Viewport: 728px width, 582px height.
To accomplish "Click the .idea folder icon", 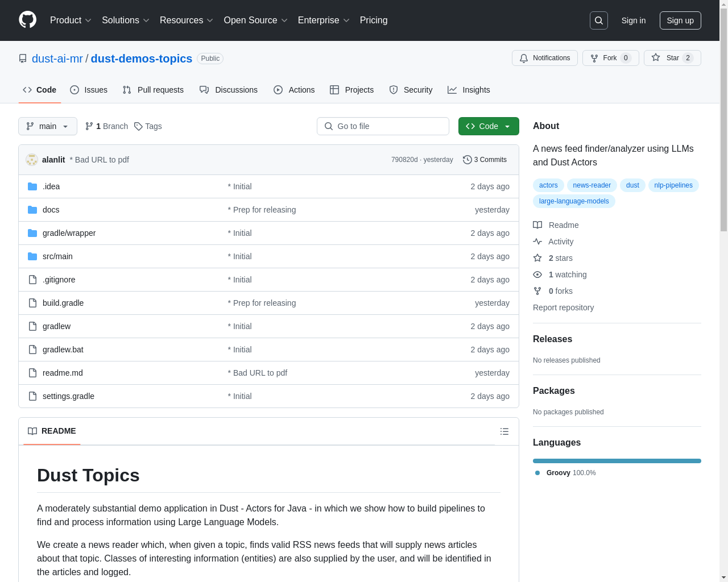I will coord(32,186).
